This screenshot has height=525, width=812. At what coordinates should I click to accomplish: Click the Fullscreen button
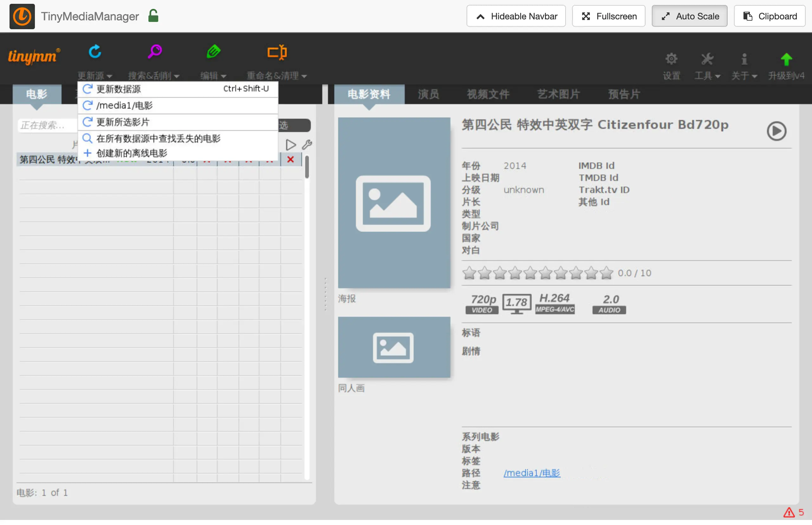(609, 16)
